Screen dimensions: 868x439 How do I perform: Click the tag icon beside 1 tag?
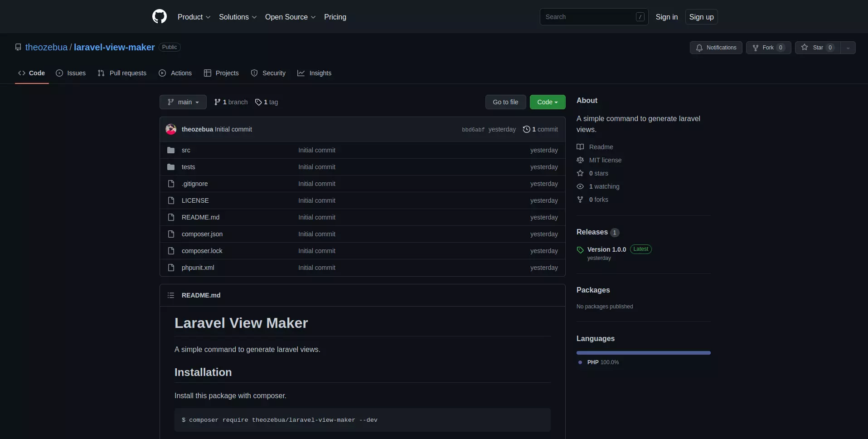click(x=258, y=102)
